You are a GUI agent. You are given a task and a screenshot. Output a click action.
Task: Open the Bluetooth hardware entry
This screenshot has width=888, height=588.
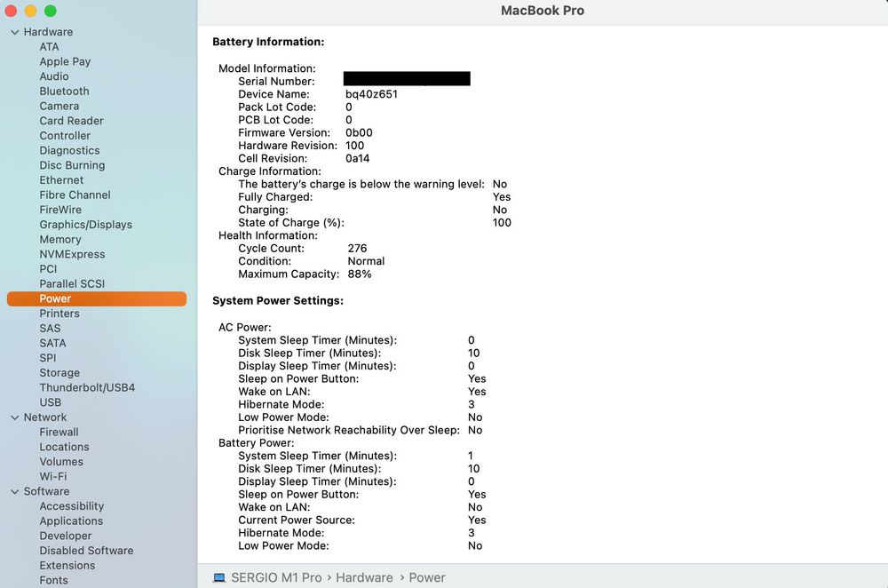[x=64, y=91]
